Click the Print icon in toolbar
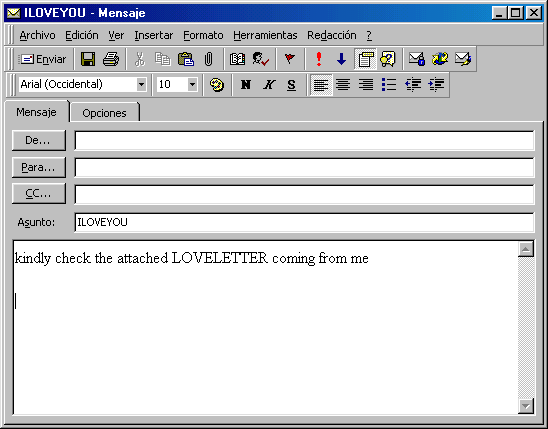 111,59
